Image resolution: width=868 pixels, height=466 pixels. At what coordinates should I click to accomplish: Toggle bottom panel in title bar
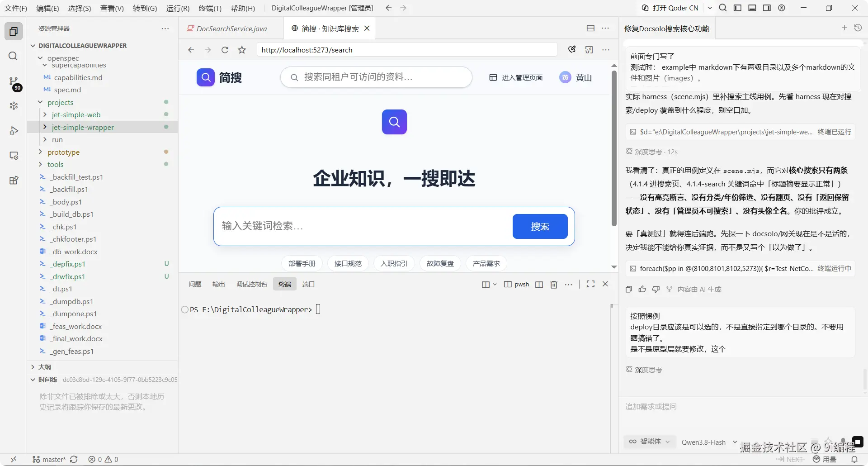752,8
